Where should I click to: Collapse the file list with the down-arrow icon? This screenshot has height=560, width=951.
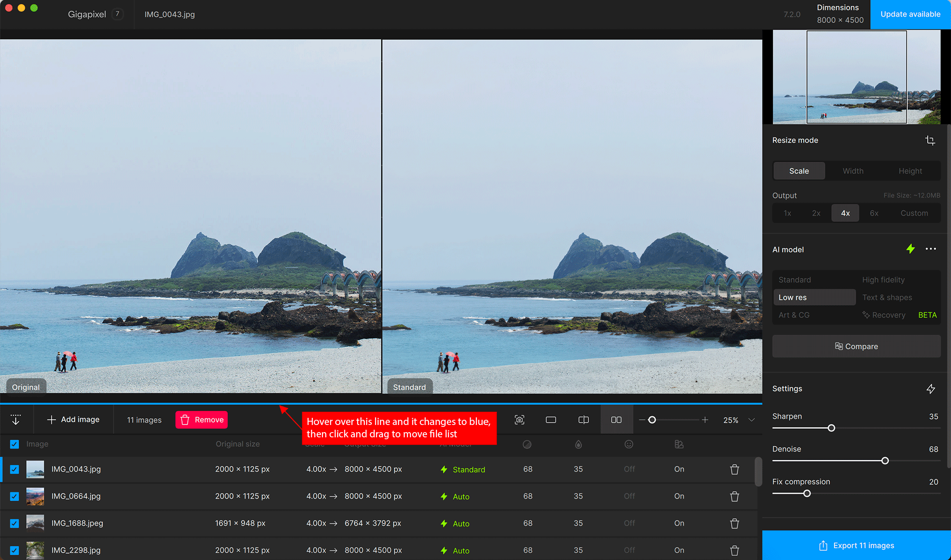(x=16, y=420)
